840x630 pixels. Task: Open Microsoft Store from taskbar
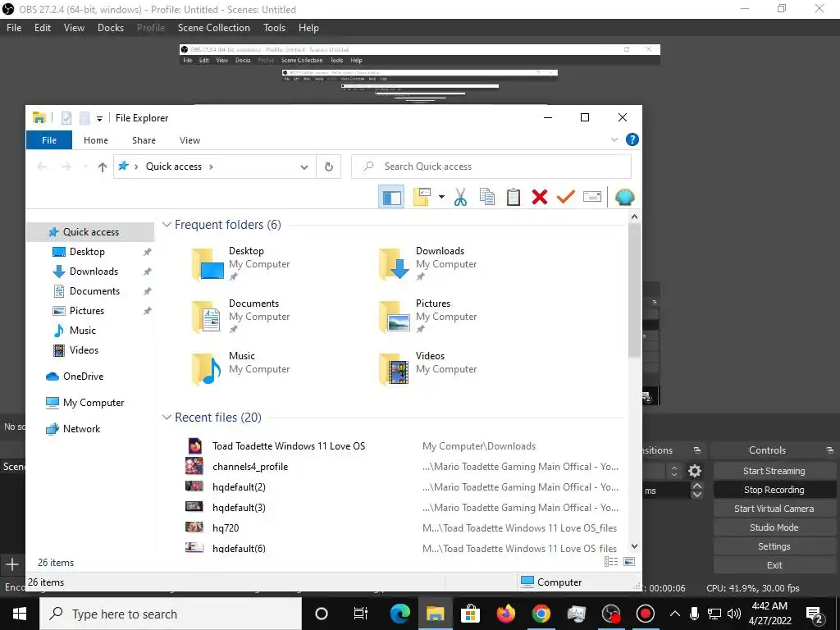pyautogui.click(x=470, y=614)
